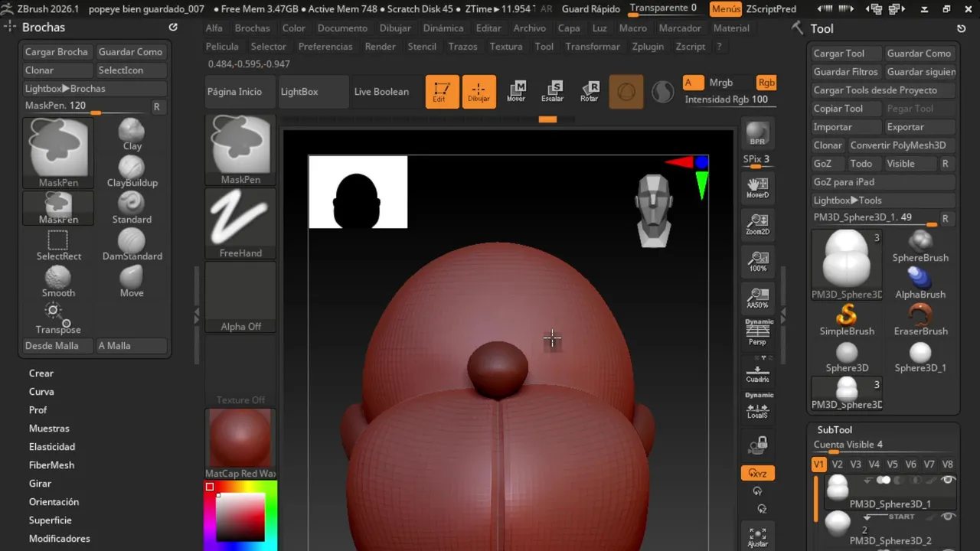
Task: Choose the DamStandard brush
Action: coord(132,245)
